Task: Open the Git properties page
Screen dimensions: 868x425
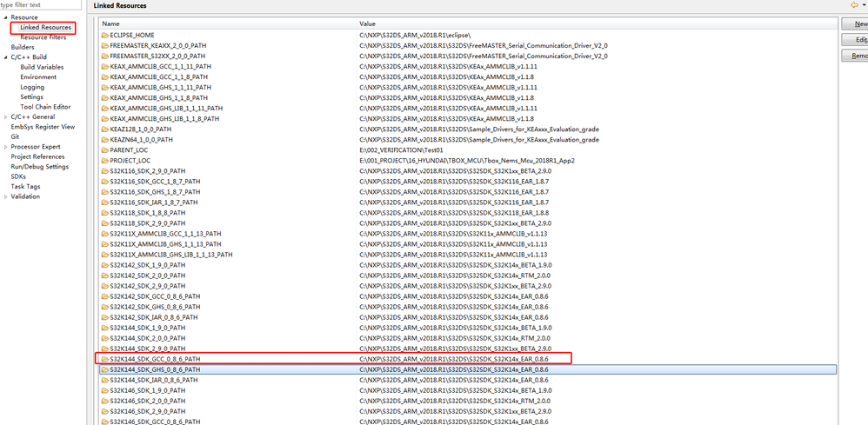Action: tap(15, 136)
